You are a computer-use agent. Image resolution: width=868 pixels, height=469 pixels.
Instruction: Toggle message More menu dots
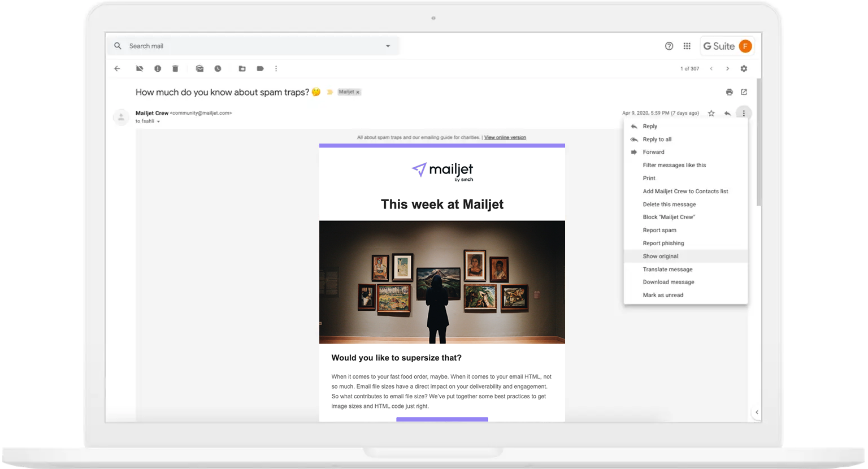click(x=744, y=113)
